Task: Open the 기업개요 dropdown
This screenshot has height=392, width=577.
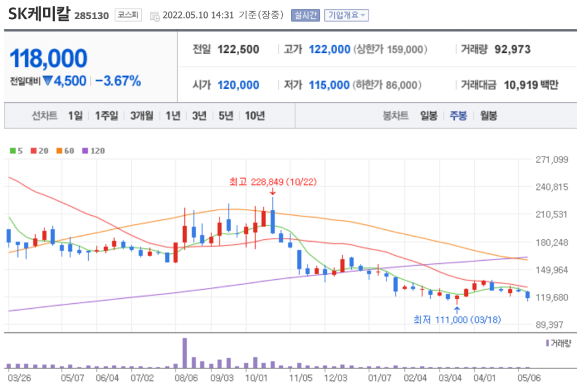Action: point(346,15)
